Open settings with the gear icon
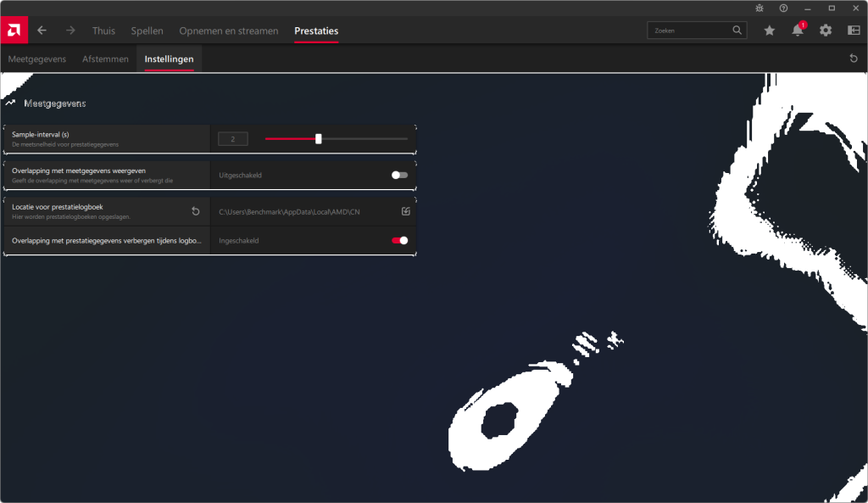 pos(826,31)
